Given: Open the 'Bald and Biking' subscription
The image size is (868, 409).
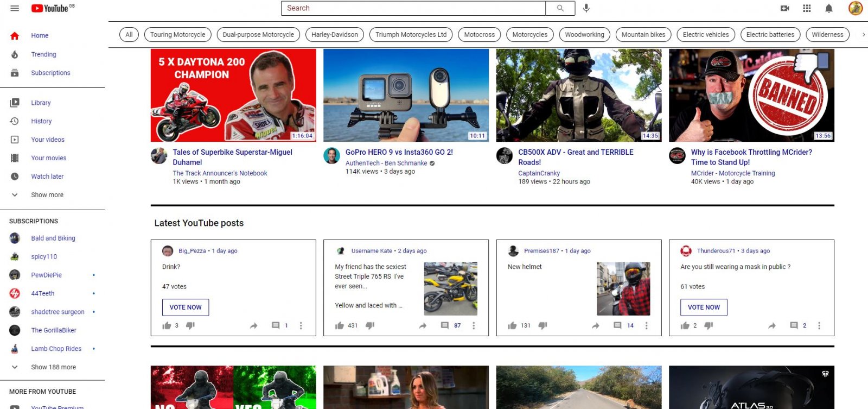Looking at the screenshot, I should 52,238.
